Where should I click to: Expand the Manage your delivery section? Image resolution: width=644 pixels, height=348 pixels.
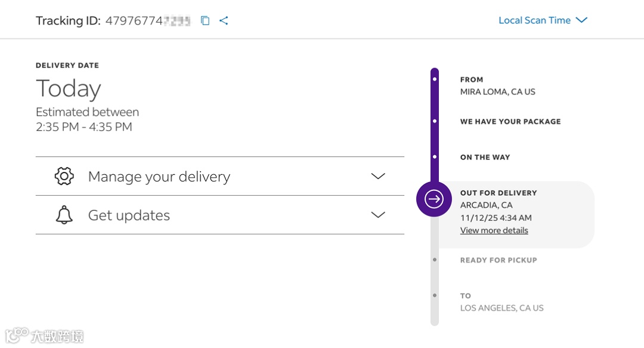click(x=159, y=177)
